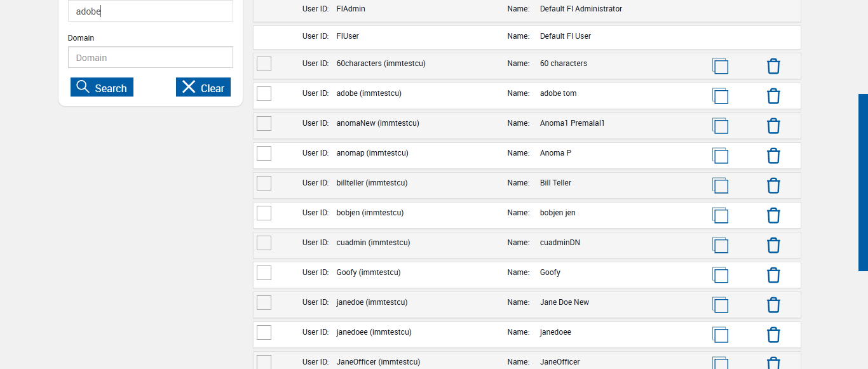Click into the Domain input field
Viewport: 868px width, 369px height.
[x=151, y=58]
